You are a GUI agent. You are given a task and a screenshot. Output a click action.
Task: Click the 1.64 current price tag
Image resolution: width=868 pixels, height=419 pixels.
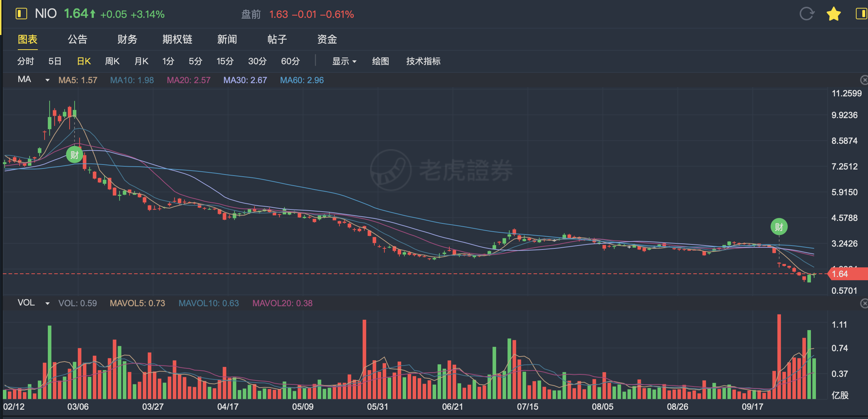tap(848, 274)
